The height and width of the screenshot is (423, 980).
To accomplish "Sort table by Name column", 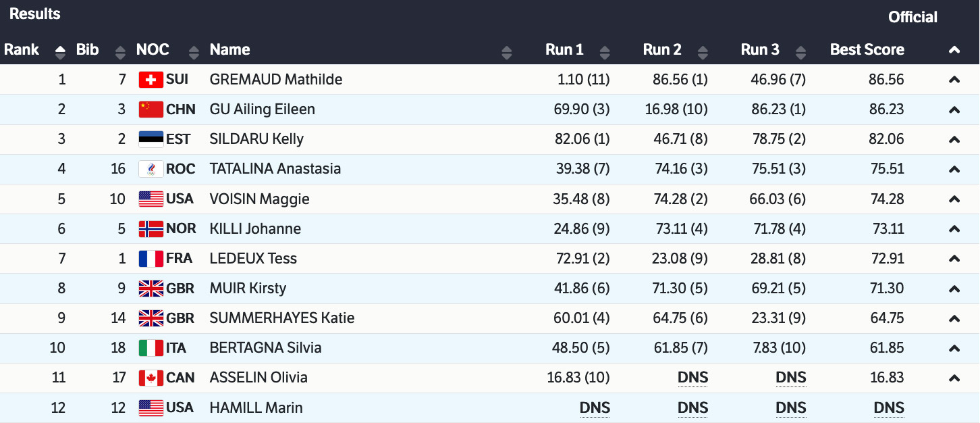I will click(x=507, y=51).
